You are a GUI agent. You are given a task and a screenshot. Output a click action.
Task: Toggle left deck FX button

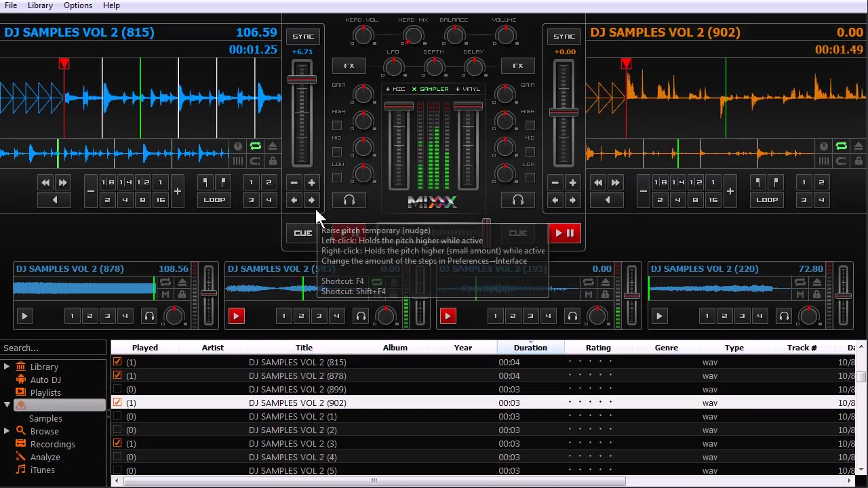point(349,66)
